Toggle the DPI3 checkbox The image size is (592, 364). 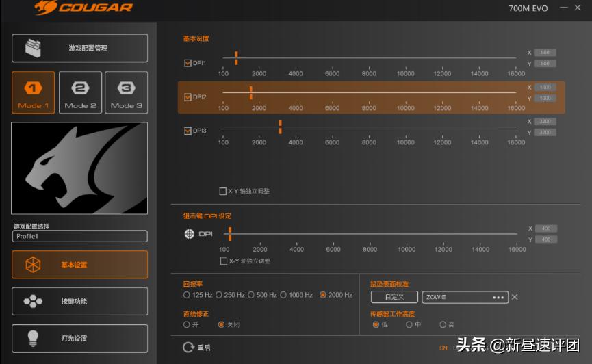click(188, 131)
